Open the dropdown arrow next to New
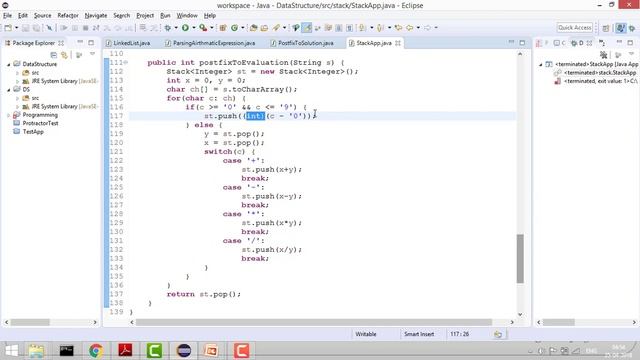This screenshot has width=640, height=360. point(16,28)
